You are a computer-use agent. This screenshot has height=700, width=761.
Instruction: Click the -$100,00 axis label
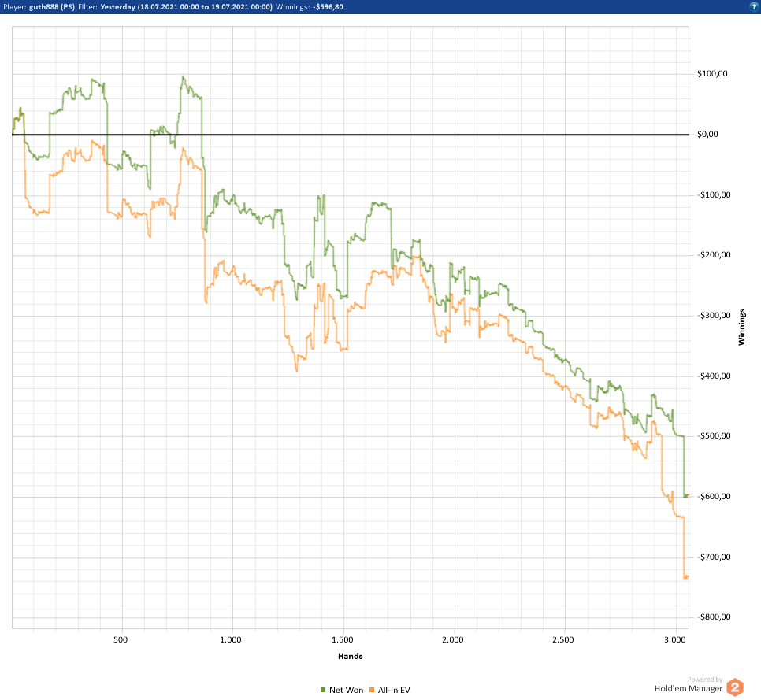[714, 195]
